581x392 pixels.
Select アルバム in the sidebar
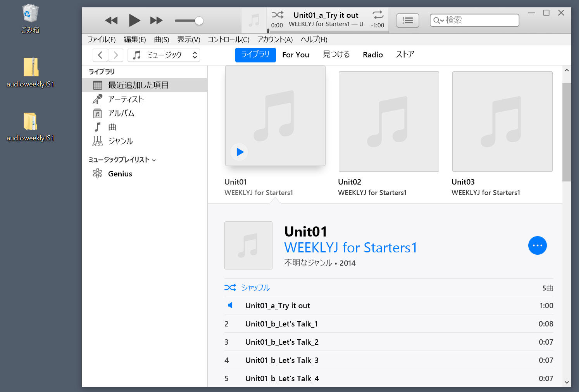pyautogui.click(x=145, y=113)
